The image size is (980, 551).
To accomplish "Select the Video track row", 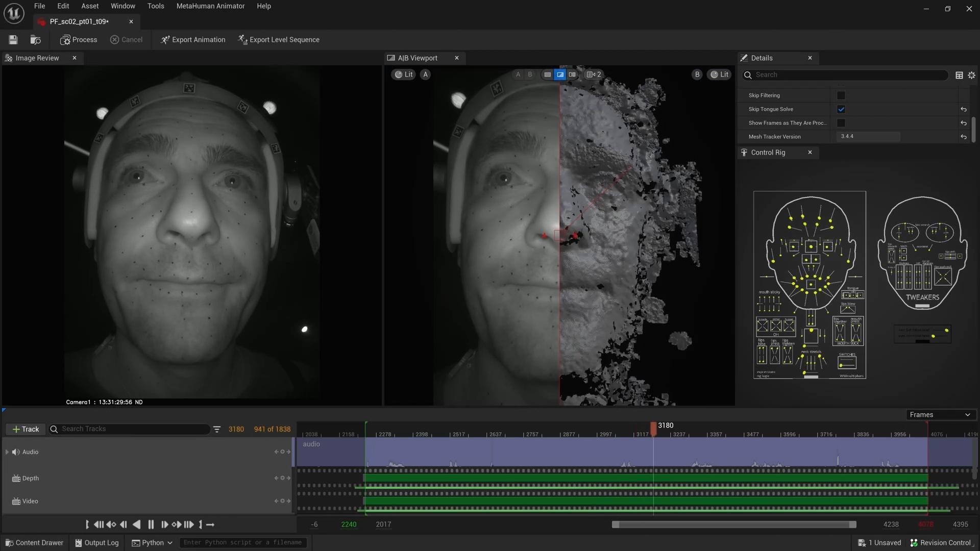I will tap(148, 502).
